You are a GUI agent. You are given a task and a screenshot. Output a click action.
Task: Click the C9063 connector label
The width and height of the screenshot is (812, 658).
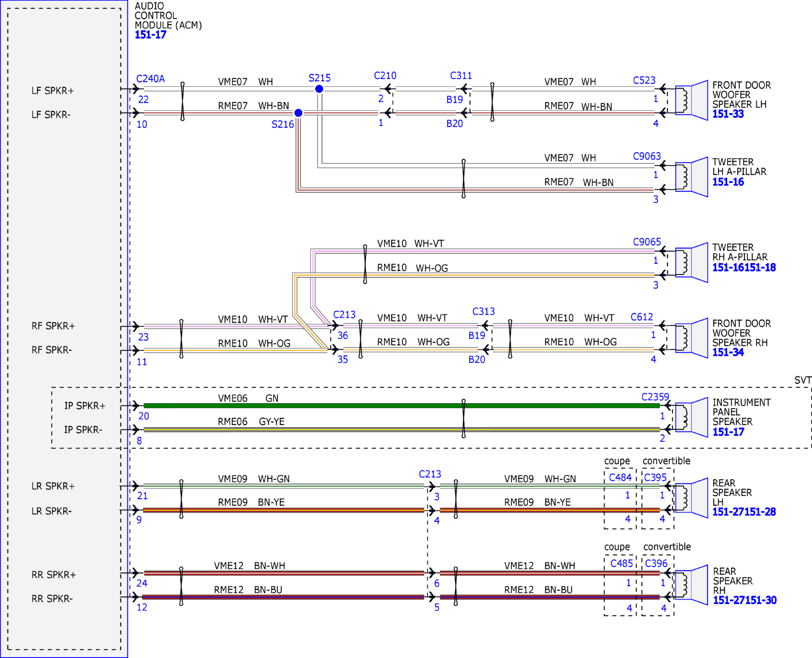pos(647,156)
